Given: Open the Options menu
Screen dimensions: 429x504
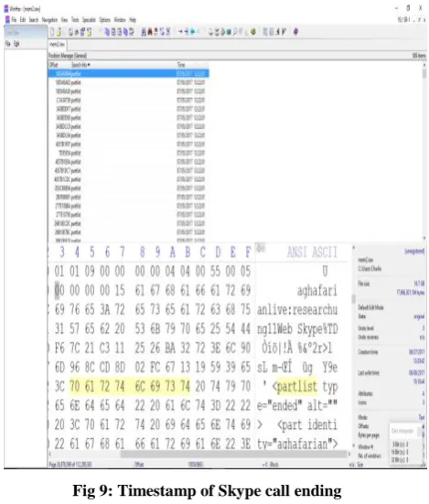Looking at the screenshot, I should [105, 20].
